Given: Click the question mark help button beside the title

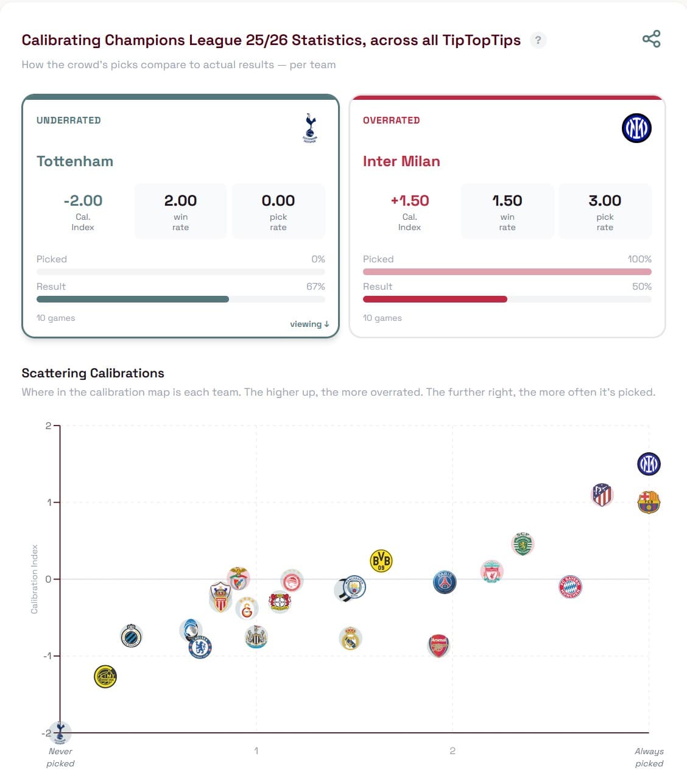Looking at the screenshot, I should coord(538,40).
